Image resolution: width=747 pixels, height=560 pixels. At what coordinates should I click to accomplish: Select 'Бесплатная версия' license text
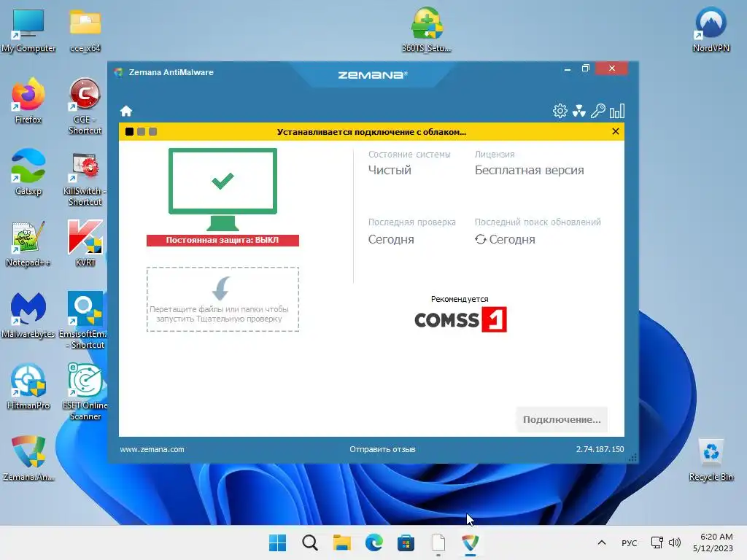[530, 170]
